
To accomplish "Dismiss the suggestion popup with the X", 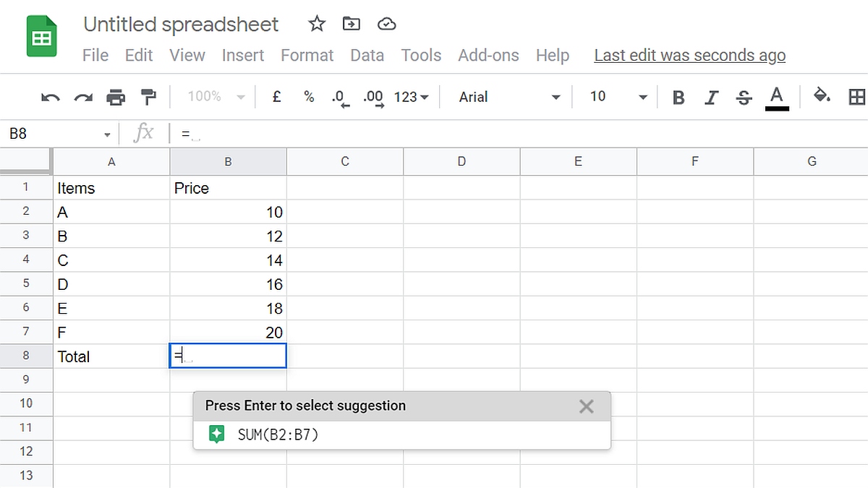I will (586, 406).
